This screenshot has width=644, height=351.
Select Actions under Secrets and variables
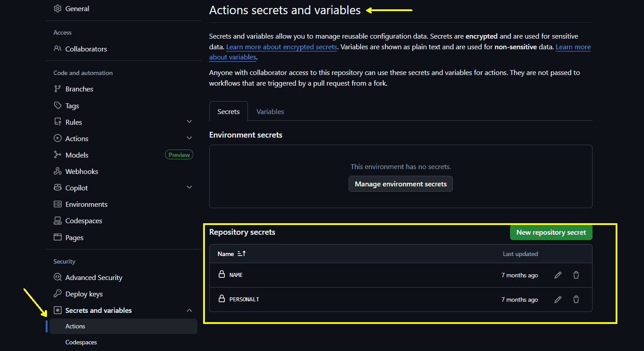pos(123,326)
